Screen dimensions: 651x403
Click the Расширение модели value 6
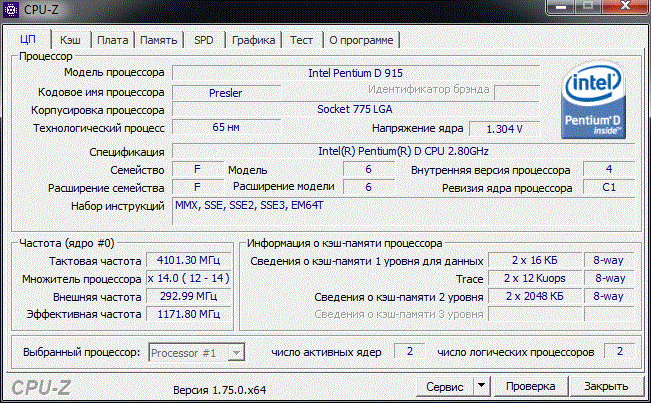click(369, 187)
